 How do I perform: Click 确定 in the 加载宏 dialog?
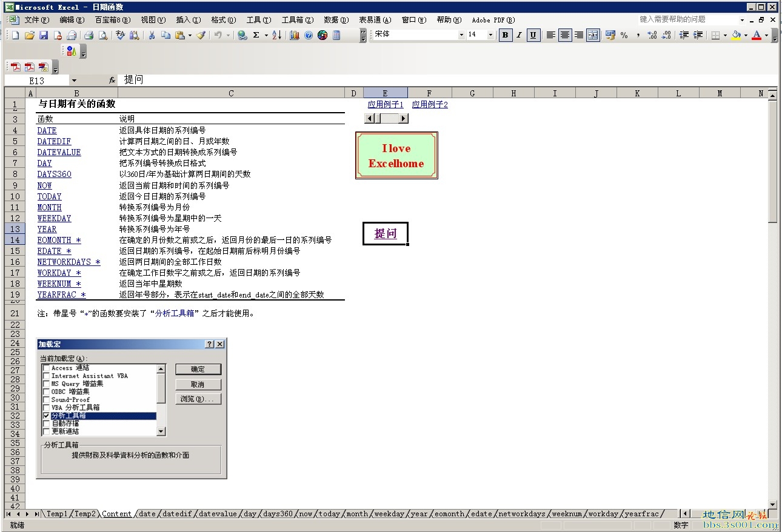coord(198,369)
